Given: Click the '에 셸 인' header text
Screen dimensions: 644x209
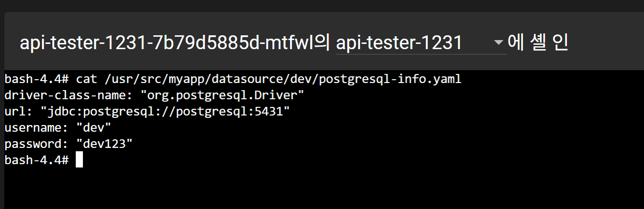Looking at the screenshot, I should (537, 43).
